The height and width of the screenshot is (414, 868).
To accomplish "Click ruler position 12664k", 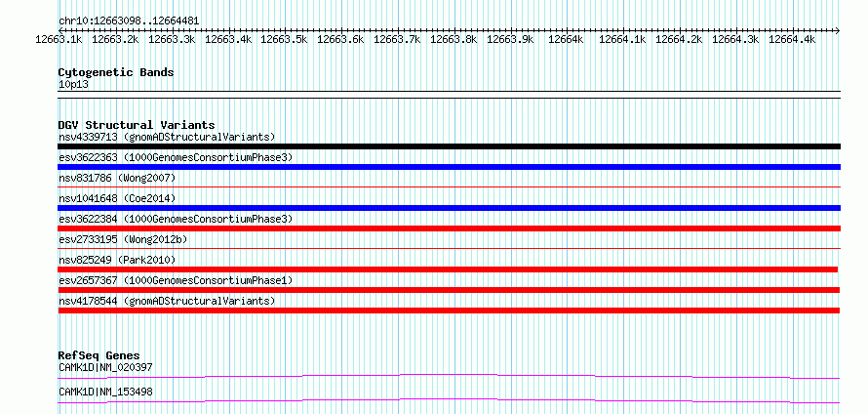I will click(567, 39).
